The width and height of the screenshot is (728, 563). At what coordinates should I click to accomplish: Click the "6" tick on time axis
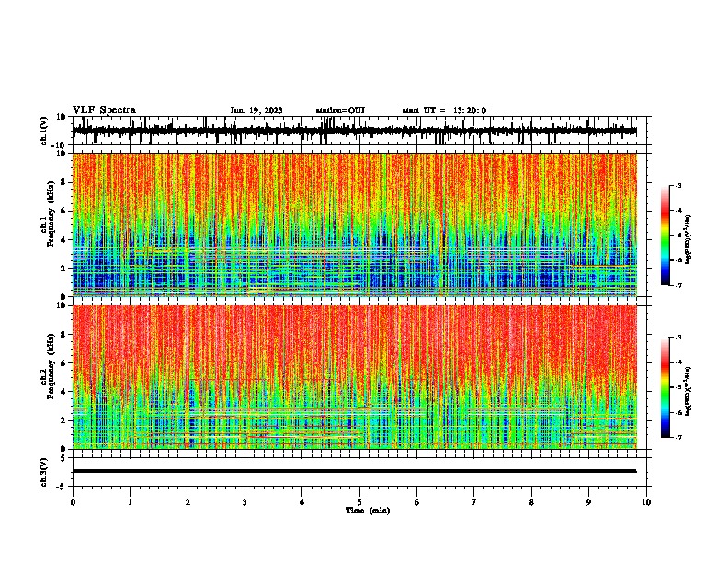click(417, 502)
